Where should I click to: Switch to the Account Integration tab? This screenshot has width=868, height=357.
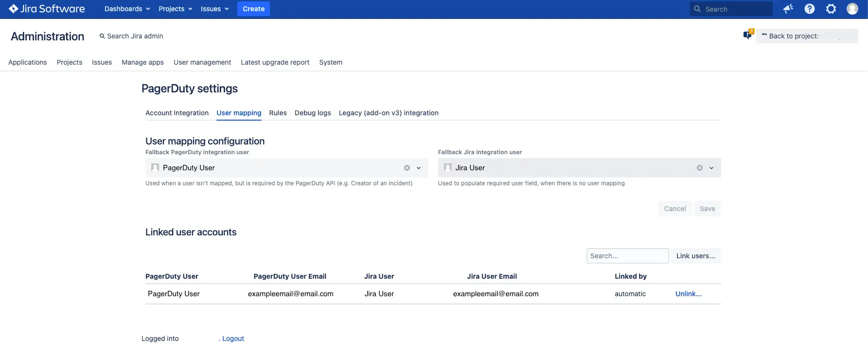click(x=177, y=113)
